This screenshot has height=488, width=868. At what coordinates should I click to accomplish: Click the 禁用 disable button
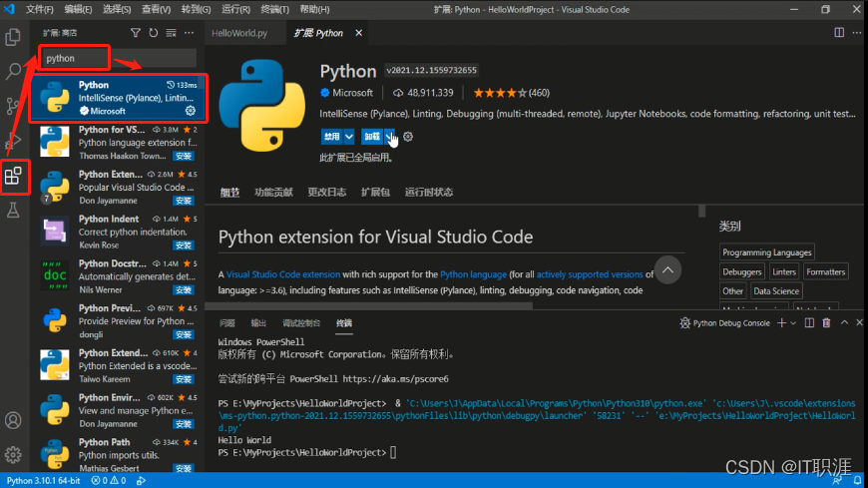[332, 137]
